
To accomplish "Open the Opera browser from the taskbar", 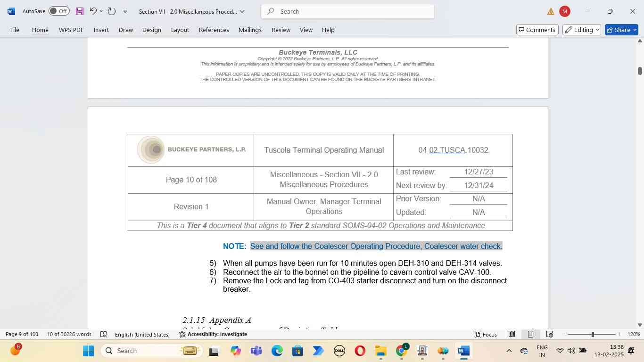I will click(x=360, y=351).
